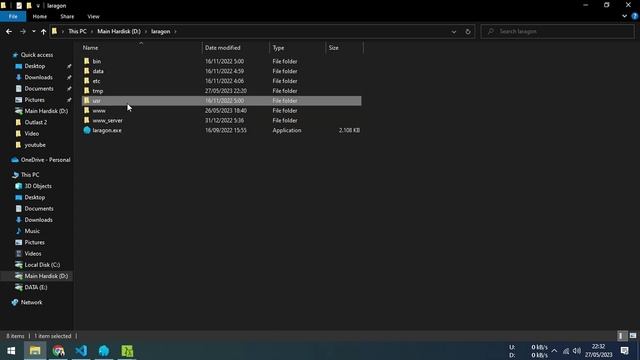This screenshot has height=360, width=640.
Task: Open Video folder in Quick access
Action: point(31,133)
